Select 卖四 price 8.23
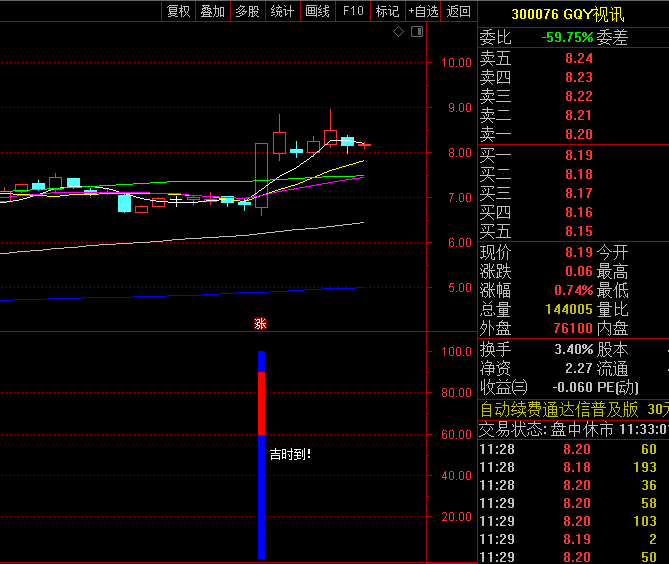Viewport: 669px width, 564px height. coord(579,77)
